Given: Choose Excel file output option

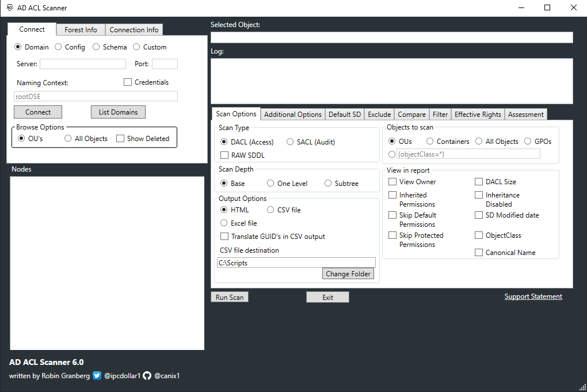Looking at the screenshot, I should tap(224, 223).
